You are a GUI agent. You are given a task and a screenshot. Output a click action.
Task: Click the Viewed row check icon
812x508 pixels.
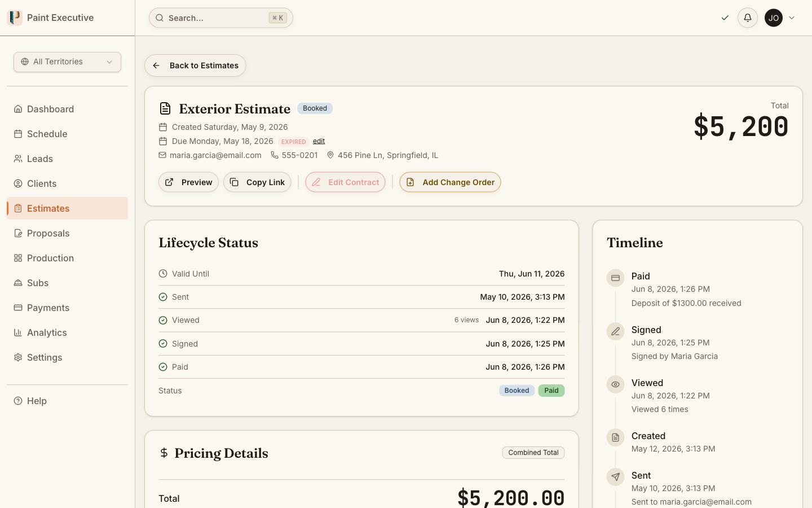point(163,320)
